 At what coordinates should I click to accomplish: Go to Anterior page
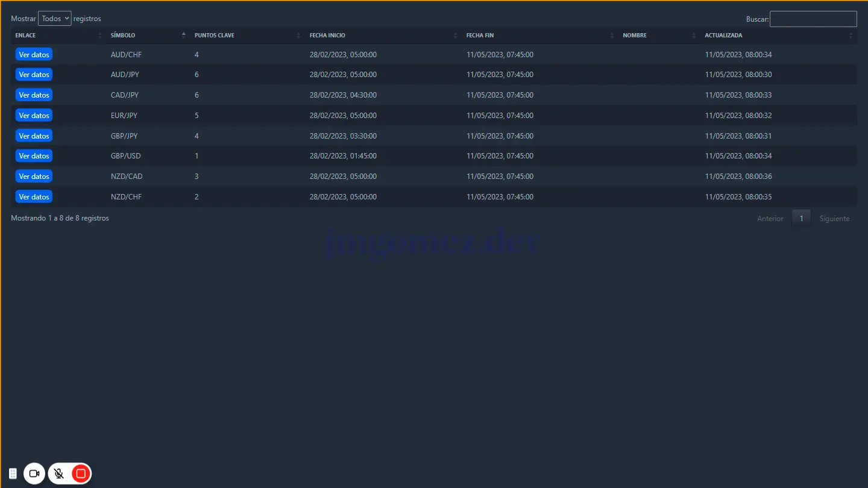[770, 219]
